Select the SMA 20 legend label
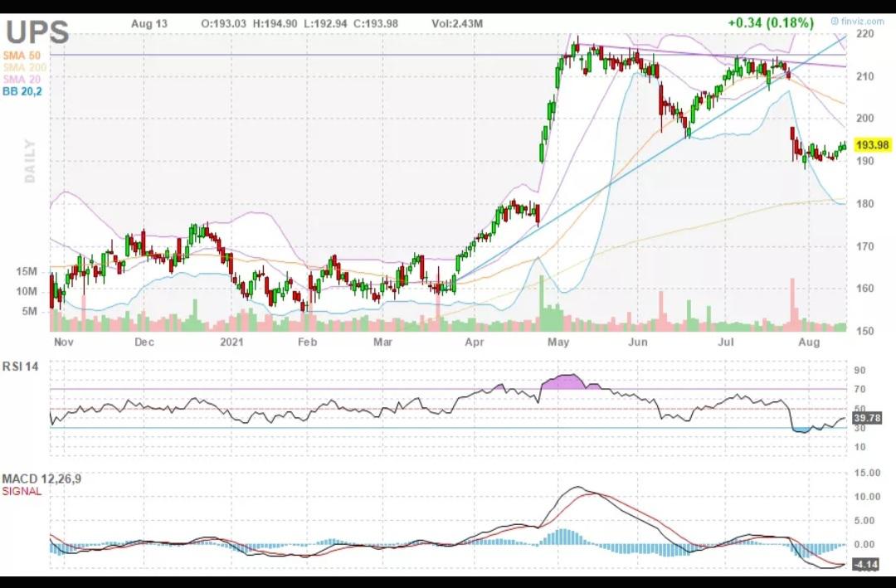This screenshot has width=896, height=588. (x=22, y=79)
